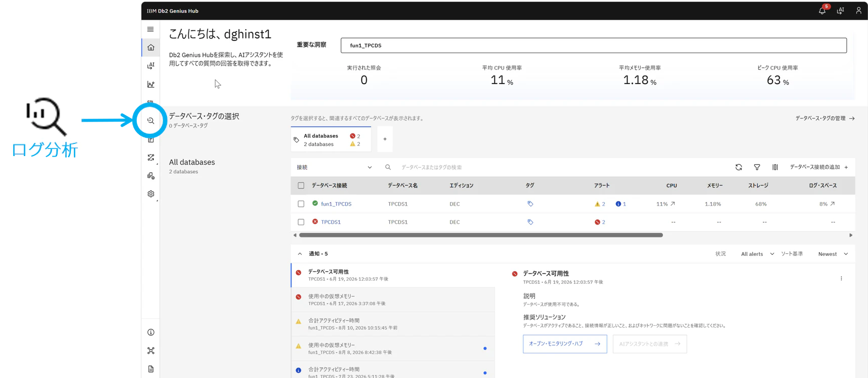Open the document icon at sidebar bottom
This screenshot has height=378, width=868.
click(x=150, y=369)
